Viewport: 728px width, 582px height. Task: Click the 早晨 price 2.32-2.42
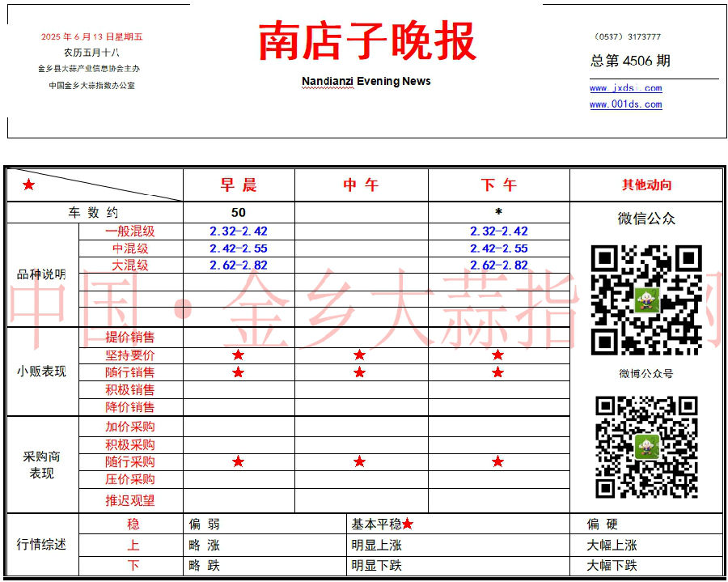point(239,232)
